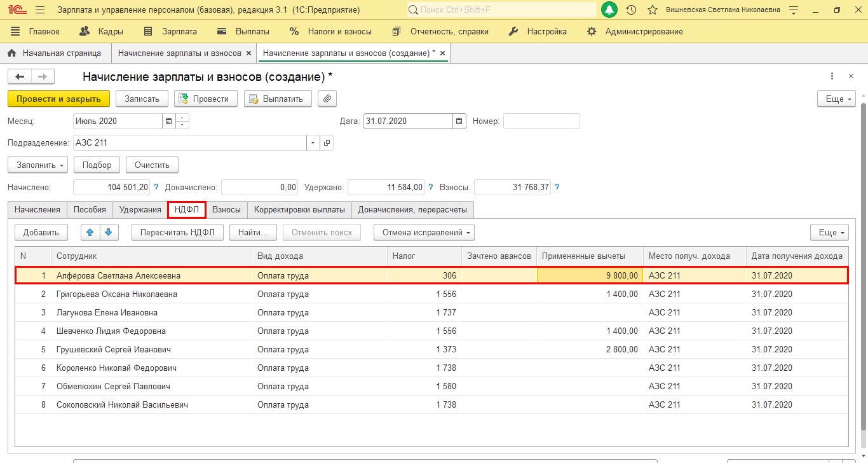
Task: Close the Начисление зарплаты и взносов tab
Action: point(248,53)
